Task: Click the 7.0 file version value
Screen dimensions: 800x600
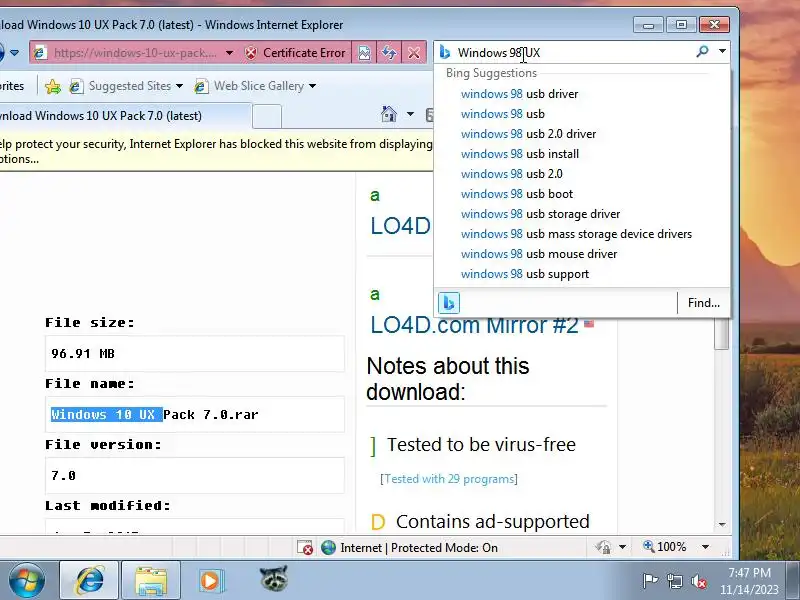Action: [63, 476]
